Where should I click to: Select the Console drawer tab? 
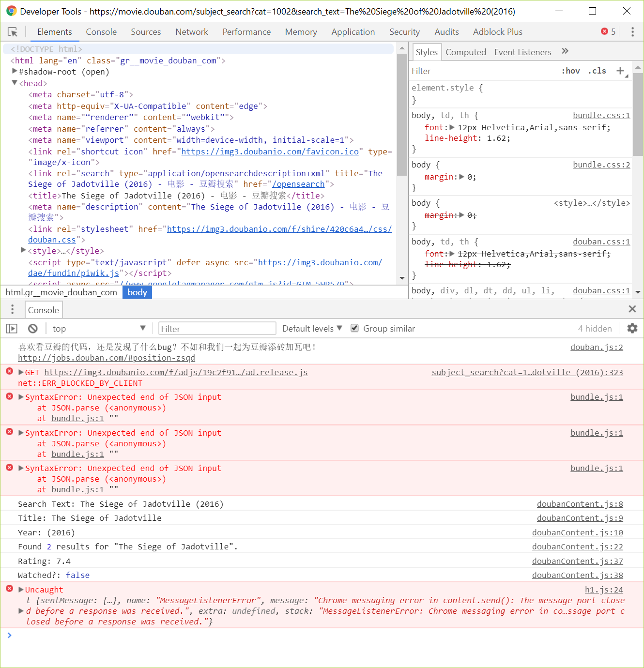[44, 310]
